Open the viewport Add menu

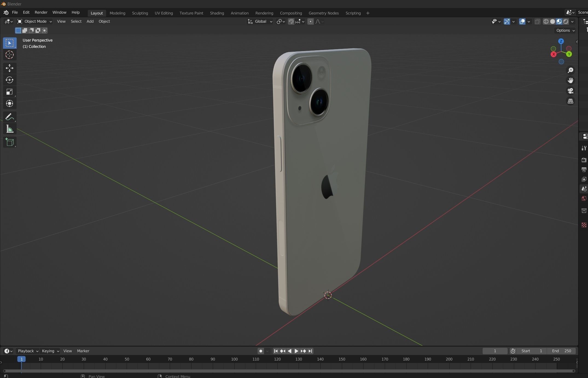click(90, 21)
